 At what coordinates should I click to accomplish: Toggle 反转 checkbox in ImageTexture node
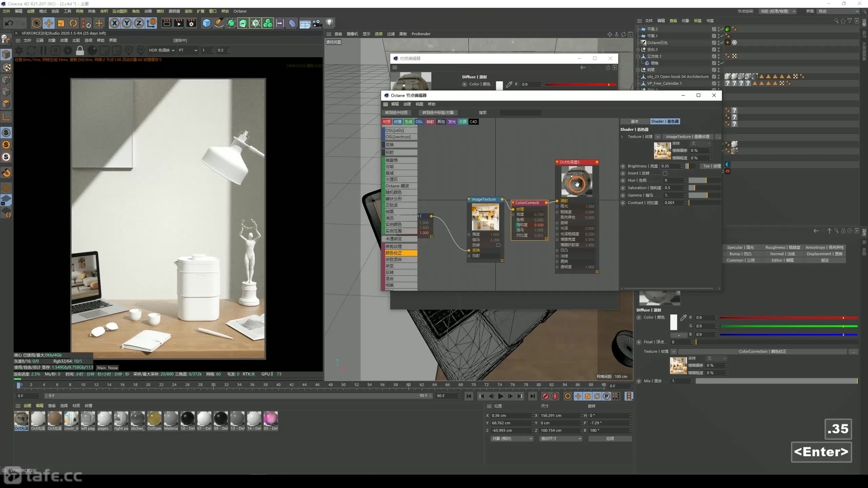498,245
